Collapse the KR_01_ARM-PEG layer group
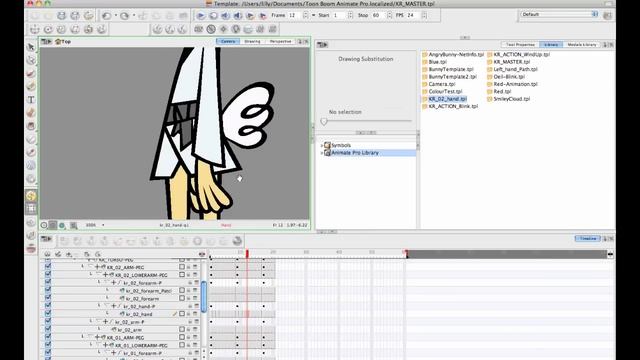The height and width of the screenshot is (360, 640). pyautogui.click(x=91, y=337)
